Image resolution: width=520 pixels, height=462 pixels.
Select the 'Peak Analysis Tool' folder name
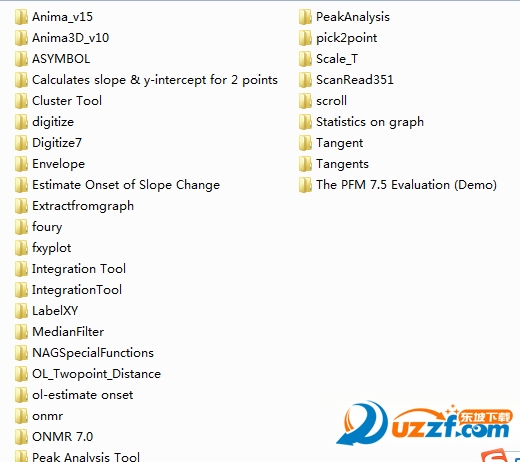point(86,457)
